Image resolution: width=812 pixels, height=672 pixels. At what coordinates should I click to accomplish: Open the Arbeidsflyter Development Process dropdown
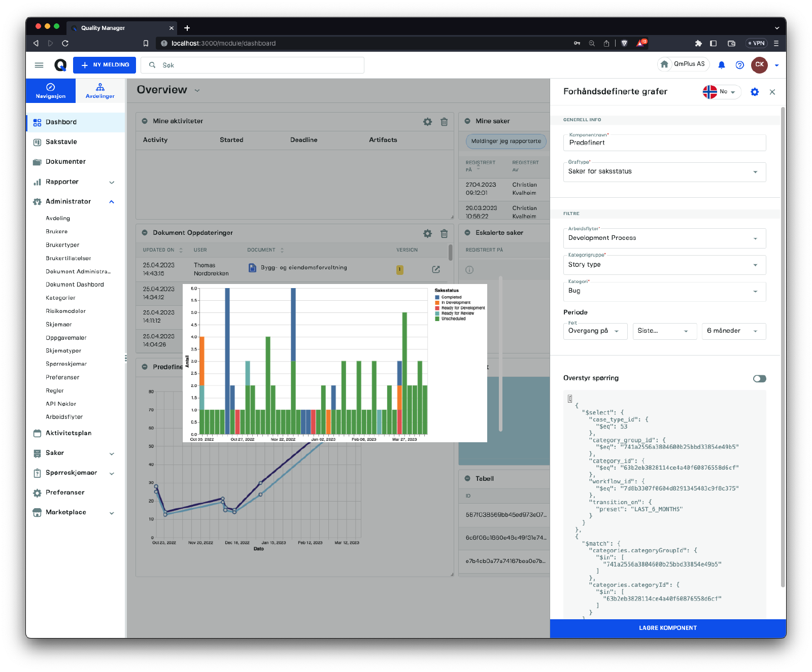[664, 238]
